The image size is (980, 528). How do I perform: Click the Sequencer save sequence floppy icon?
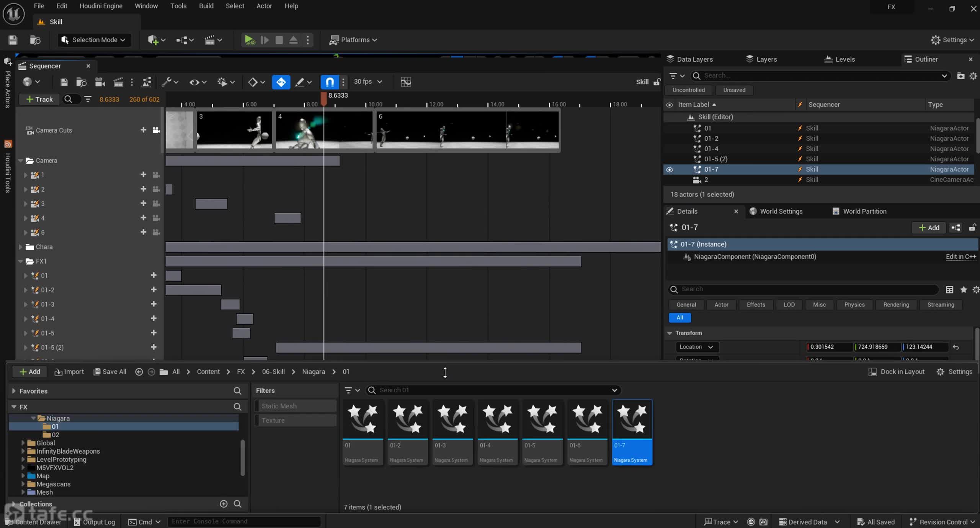[x=64, y=82]
